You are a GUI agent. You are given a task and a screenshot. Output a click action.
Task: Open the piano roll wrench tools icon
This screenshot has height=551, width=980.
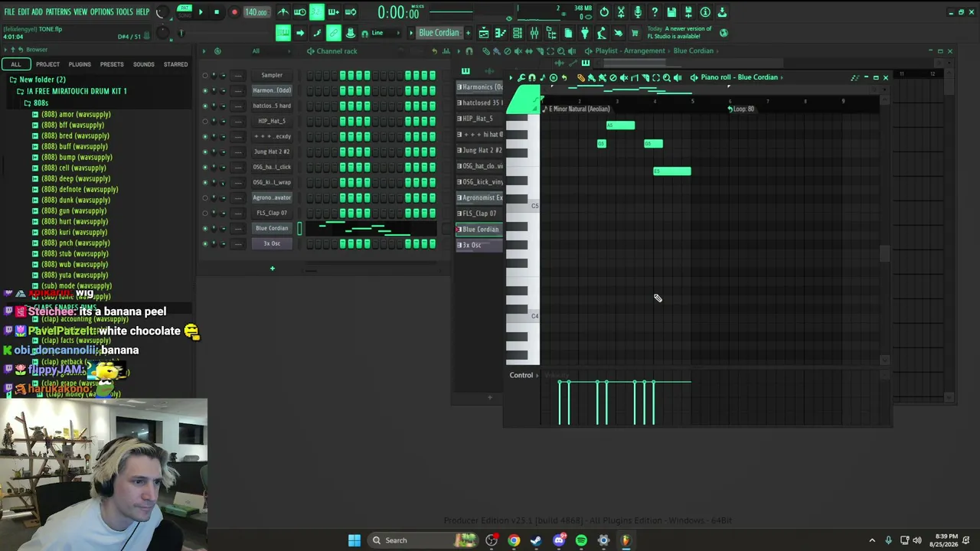coord(521,77)
